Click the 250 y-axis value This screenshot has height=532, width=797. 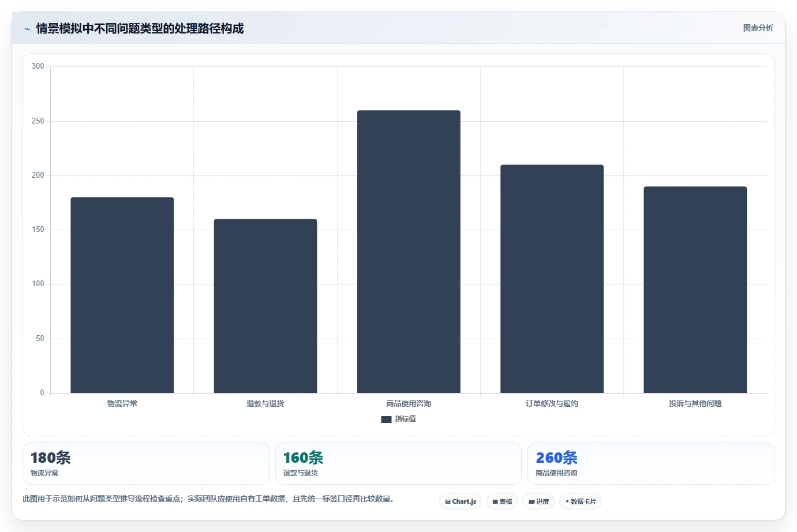(38, 121)
